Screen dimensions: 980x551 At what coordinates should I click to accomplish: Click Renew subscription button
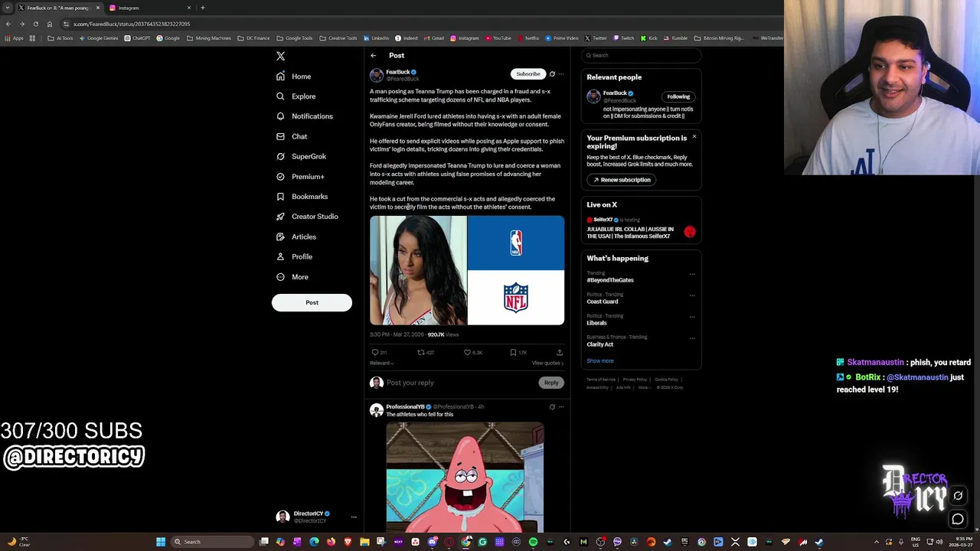pyautogui.click(x=620, y=180)
